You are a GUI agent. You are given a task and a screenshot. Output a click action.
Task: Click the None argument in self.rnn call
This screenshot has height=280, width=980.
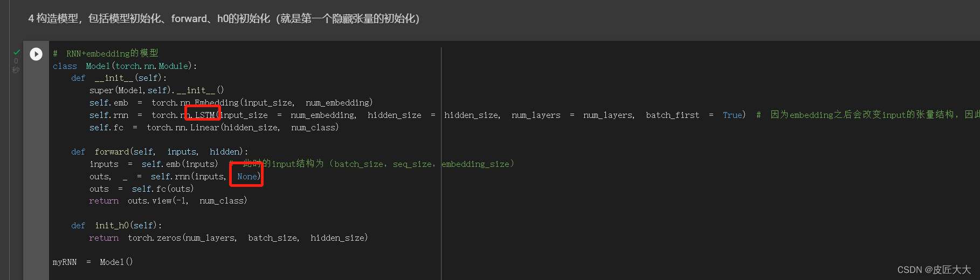247,177
